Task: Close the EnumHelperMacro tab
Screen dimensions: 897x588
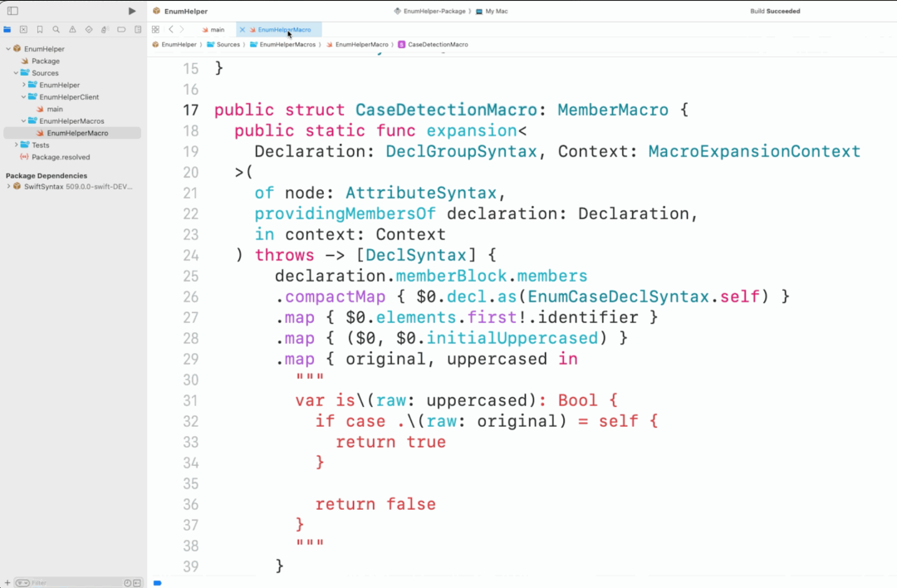Action: (243, 30)
